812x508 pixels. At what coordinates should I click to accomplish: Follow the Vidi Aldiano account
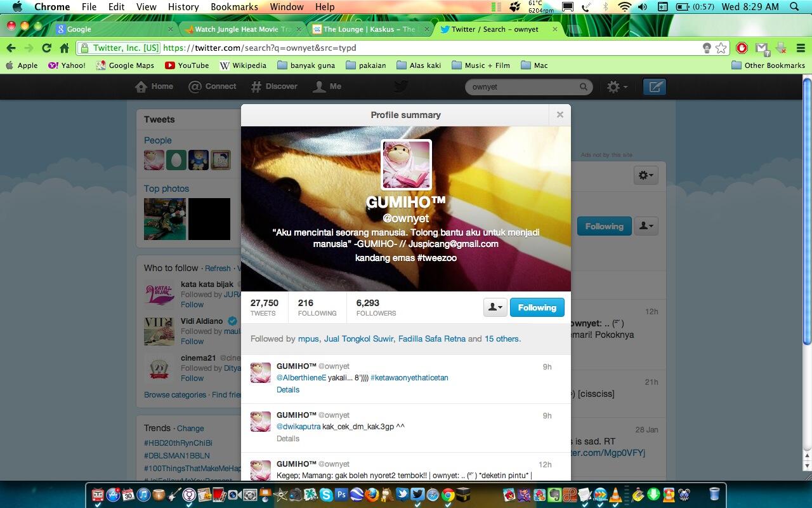tap(192, 342)
